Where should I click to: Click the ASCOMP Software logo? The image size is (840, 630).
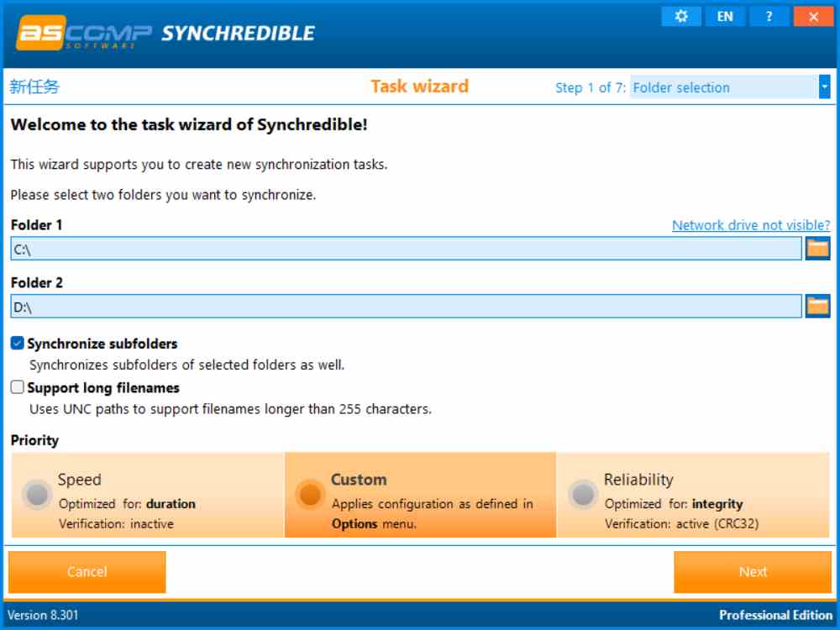click(x=83, y=34)
